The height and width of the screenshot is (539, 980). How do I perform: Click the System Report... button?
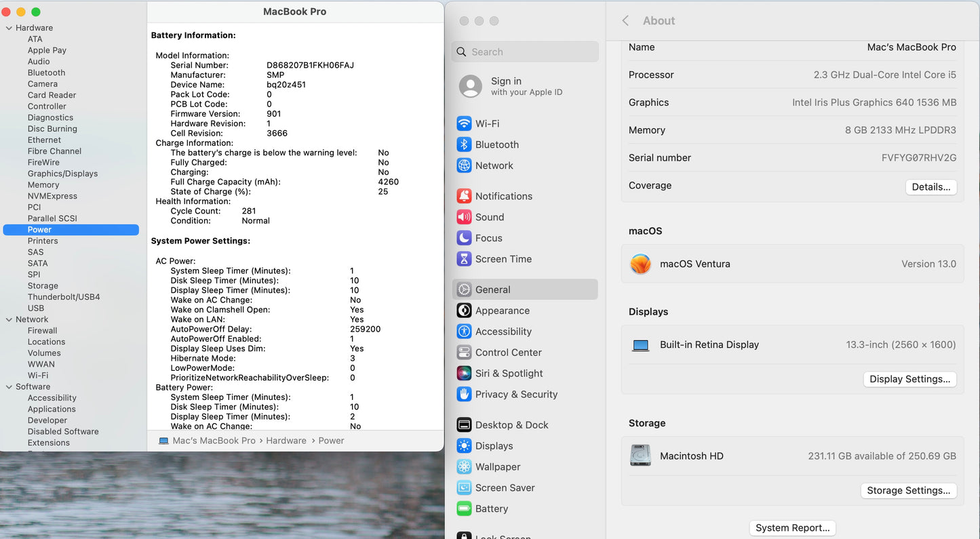tap(792, 528)
